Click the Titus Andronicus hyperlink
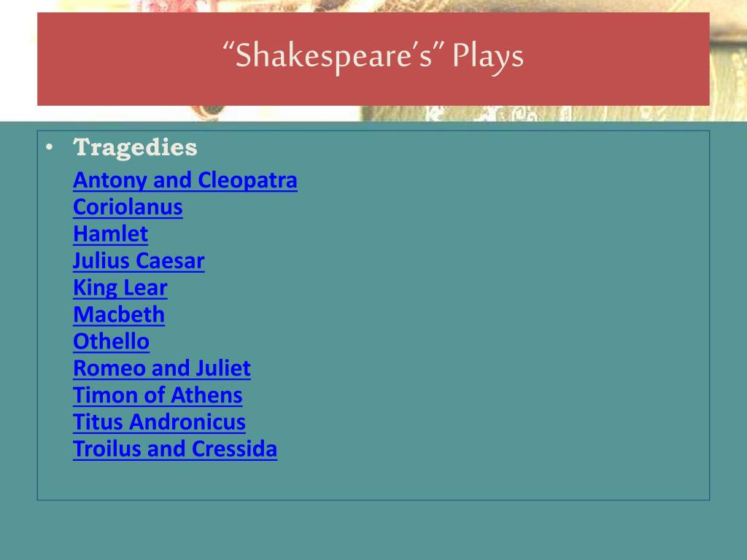The image size is (747, 560). [x=159, y=422]
